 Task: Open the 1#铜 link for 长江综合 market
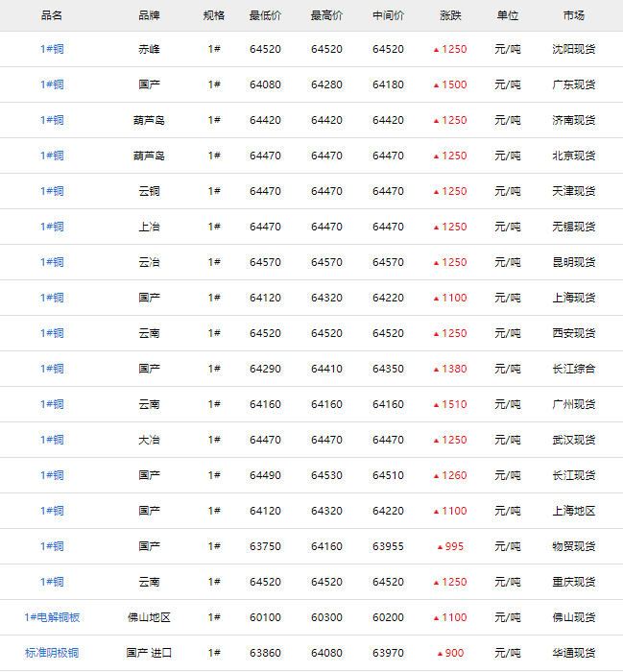tap(52, 369)
